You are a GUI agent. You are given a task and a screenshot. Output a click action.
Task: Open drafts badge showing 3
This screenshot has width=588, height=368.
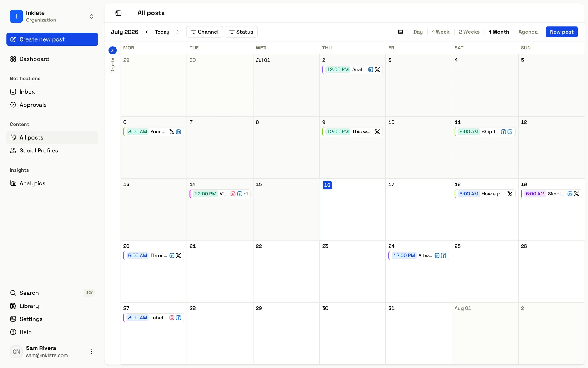tap(113, 50)
